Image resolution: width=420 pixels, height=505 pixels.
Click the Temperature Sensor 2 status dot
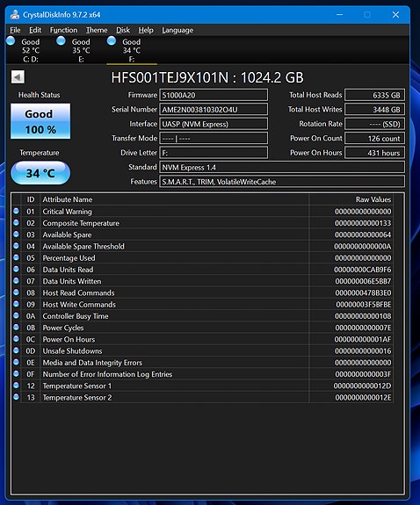[x=16, y=397]
